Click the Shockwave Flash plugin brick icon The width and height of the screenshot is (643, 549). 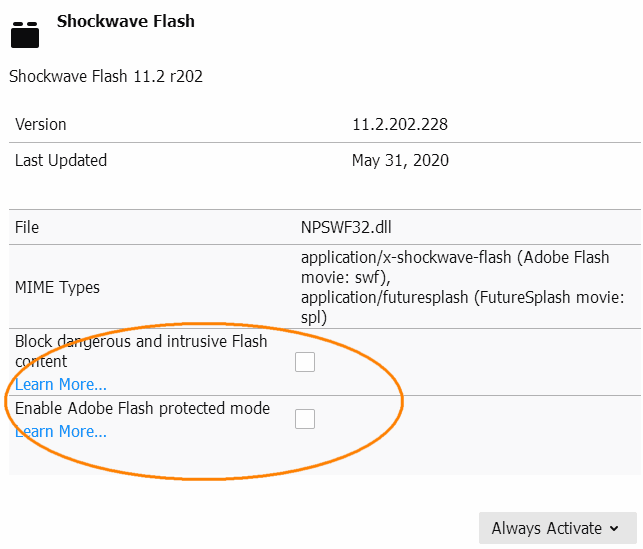(x=25, y=35)
